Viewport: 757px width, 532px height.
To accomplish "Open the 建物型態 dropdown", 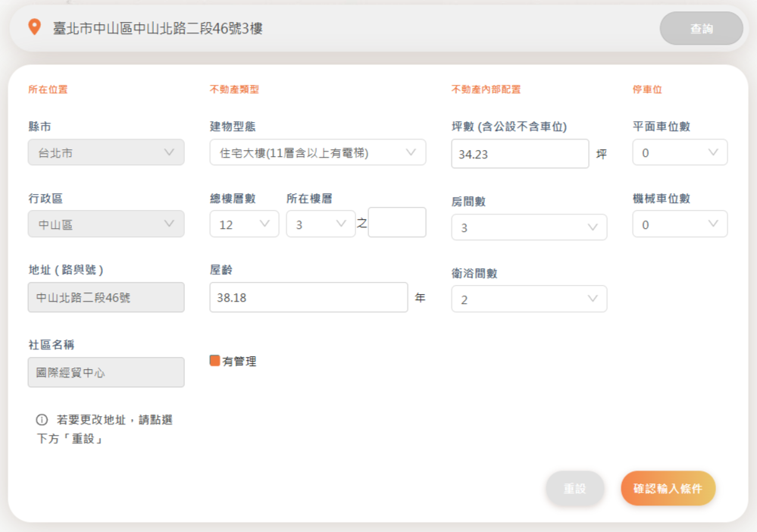I will point(318,152).
